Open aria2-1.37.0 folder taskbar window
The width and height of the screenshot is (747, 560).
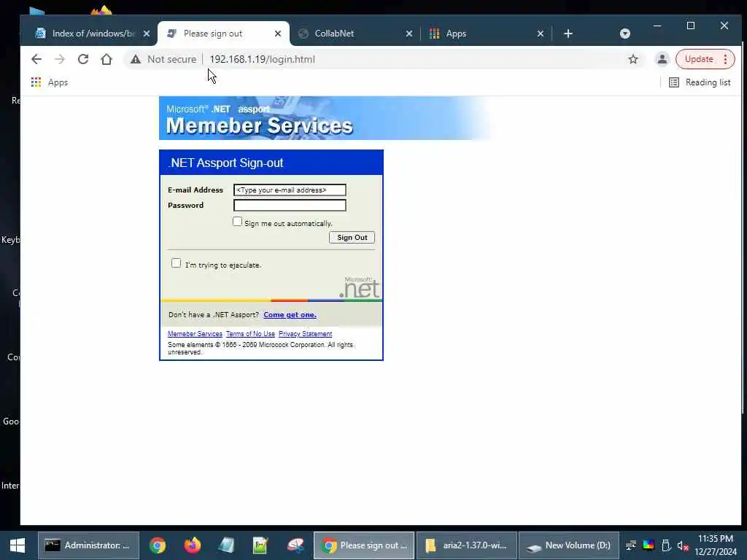click(x=467, y=545)
